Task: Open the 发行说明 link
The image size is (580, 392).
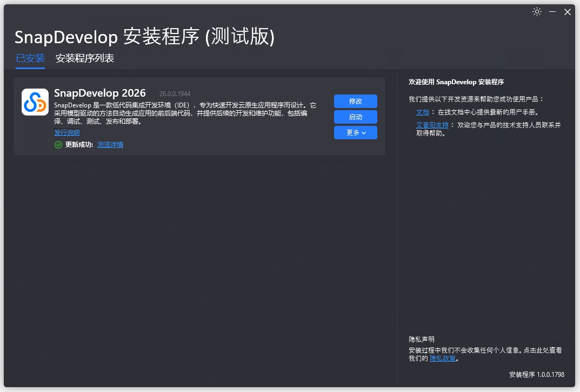Action: point(67,133)
